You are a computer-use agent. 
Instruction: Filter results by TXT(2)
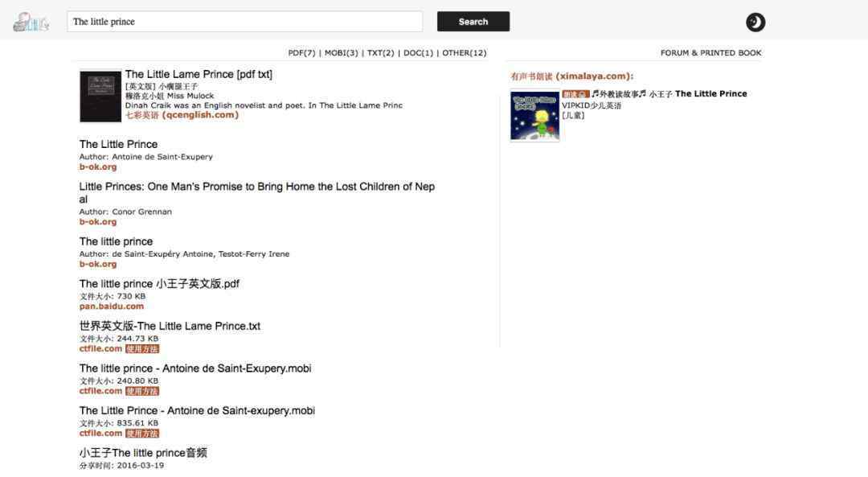(380, 53)
